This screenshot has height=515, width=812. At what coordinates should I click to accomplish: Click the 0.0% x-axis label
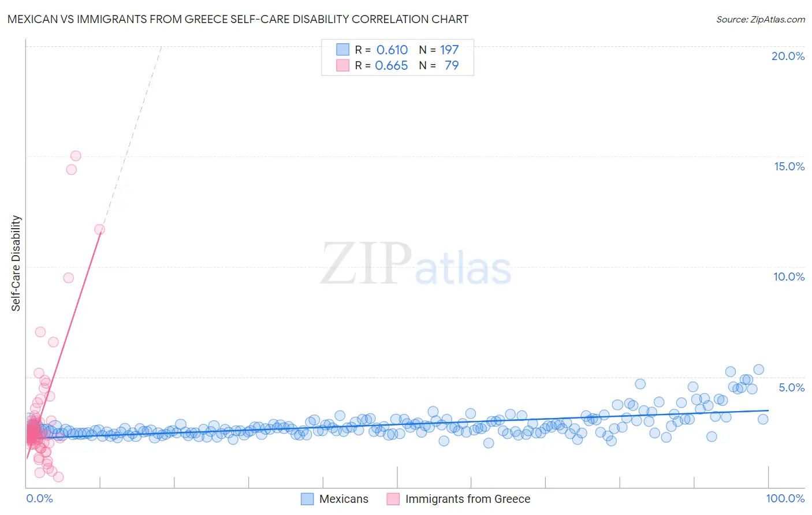39,498
